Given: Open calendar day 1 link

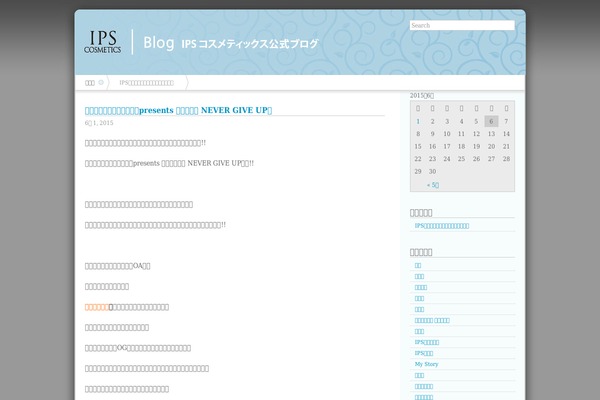Looking at the screenshot, I should click(418, 121).
